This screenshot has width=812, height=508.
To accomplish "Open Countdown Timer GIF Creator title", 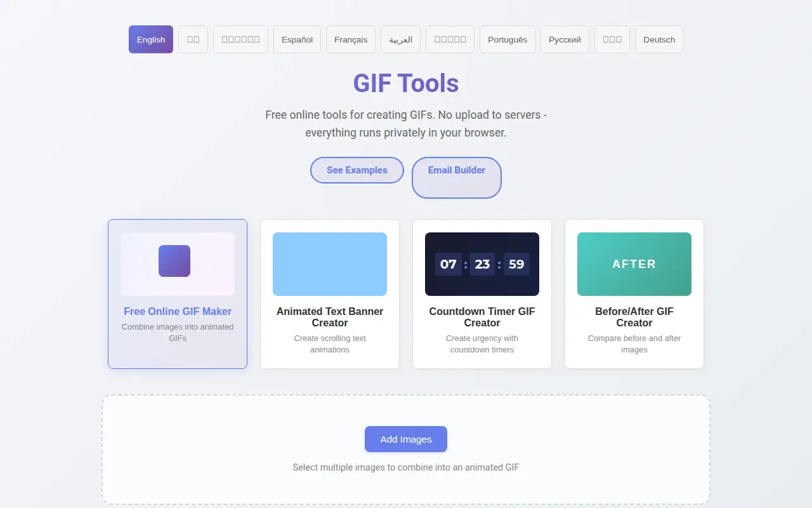I will point(482,317).
